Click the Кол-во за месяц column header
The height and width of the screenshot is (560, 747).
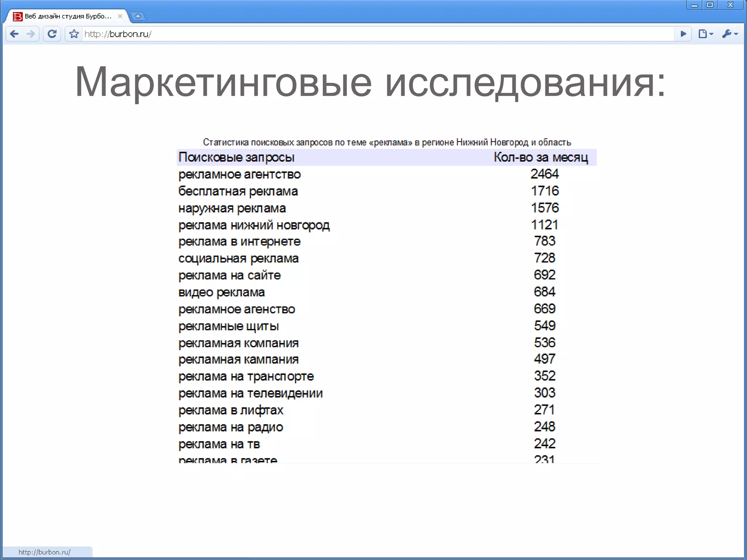coord(541,157)
